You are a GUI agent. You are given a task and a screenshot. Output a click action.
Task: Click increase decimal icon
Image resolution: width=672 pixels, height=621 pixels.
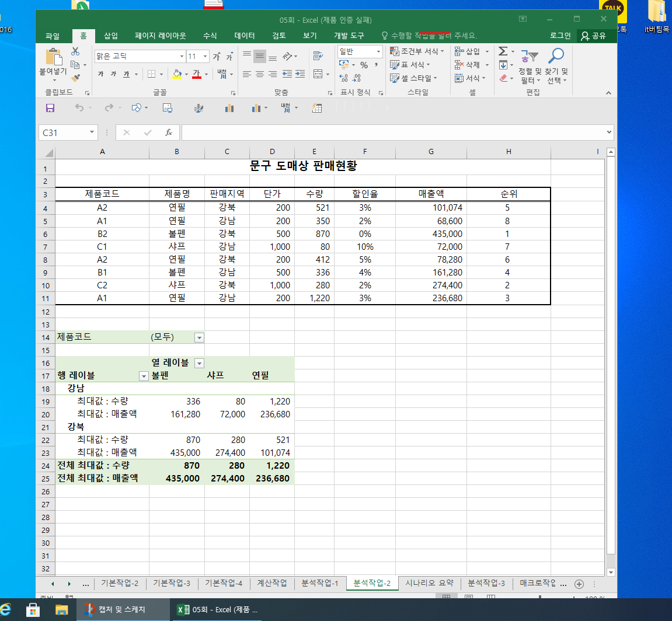[x=343, y=78]
